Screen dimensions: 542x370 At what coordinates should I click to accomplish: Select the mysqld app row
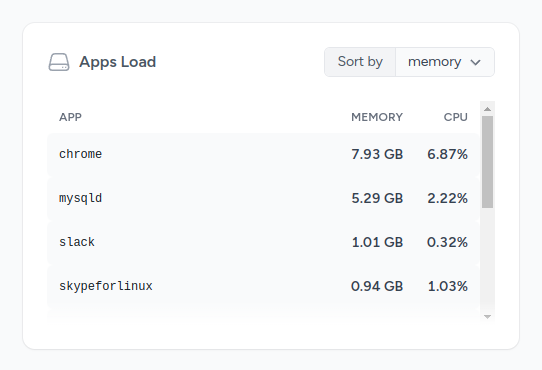click(x=263, y=198)
